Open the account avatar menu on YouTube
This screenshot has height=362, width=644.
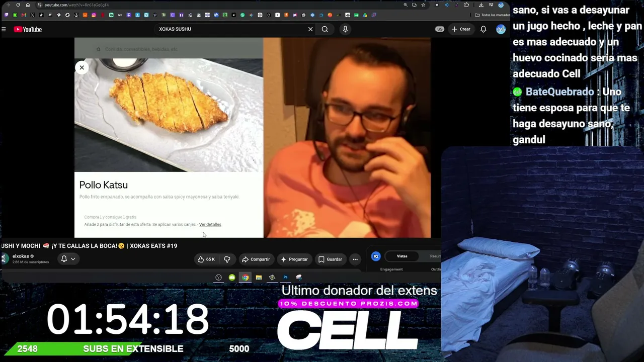501,29
